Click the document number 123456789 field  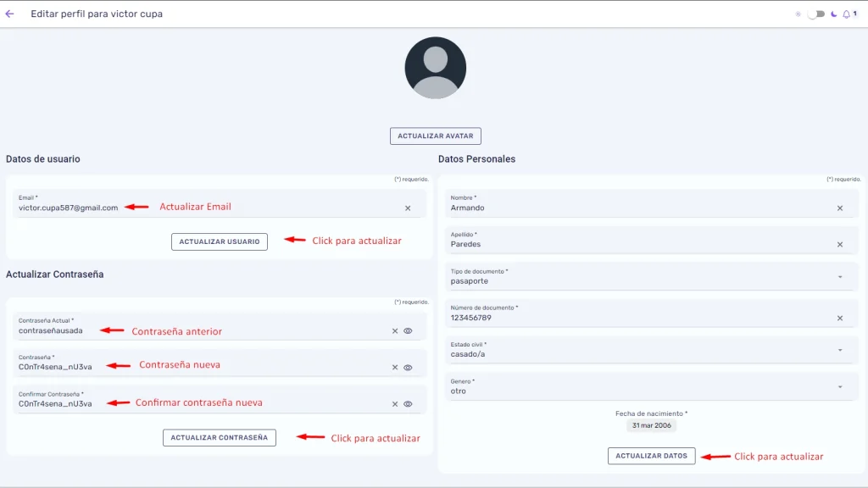pyautogui.click(x=652, y=313)
